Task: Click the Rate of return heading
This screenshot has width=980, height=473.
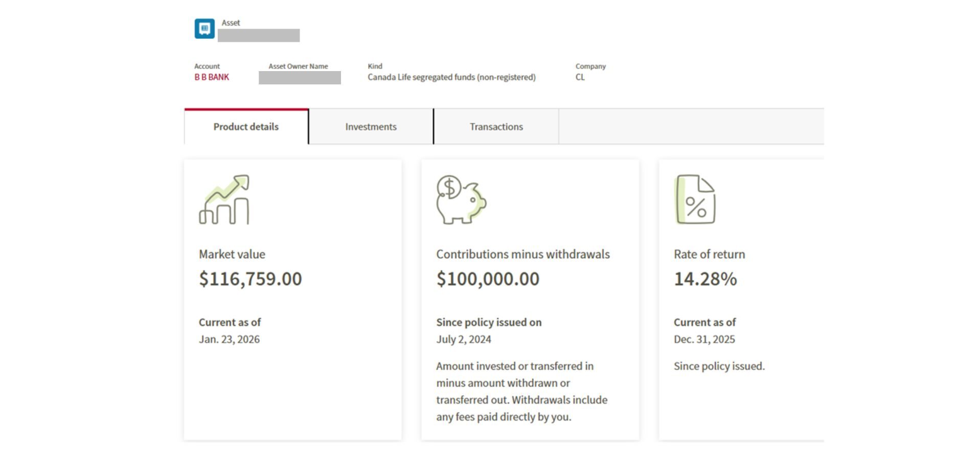Action: click(x=709, y=254)
